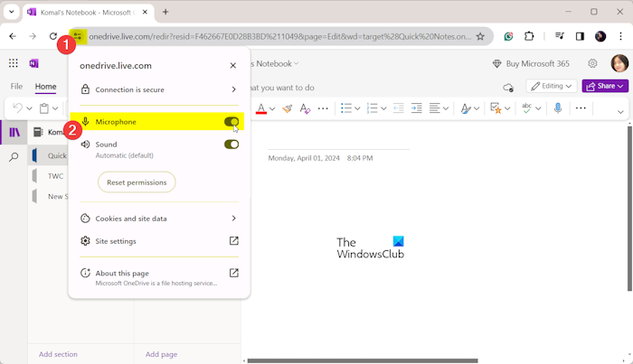The image size is (633, 364).
Task: Open the Undo dropdown arrow
Action: tap(29, 108)
